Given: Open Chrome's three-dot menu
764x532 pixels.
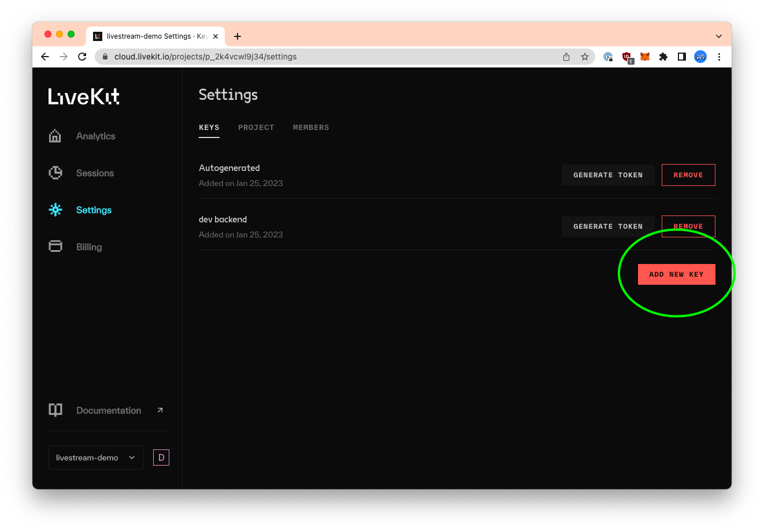Looking at the screenshot, I should click(719, 57).
